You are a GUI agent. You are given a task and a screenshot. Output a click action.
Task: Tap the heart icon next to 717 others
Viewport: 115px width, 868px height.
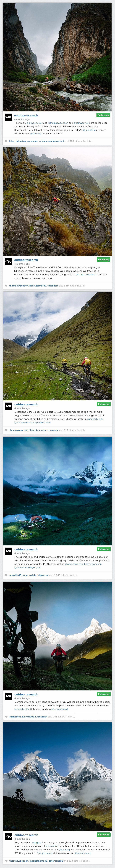tap(6, 430)
